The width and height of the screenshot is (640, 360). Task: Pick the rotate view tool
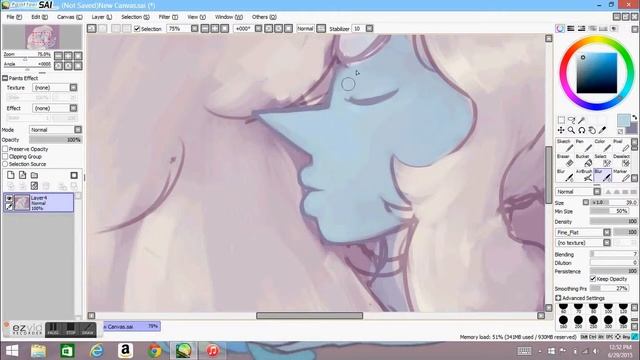click(582, 130)
